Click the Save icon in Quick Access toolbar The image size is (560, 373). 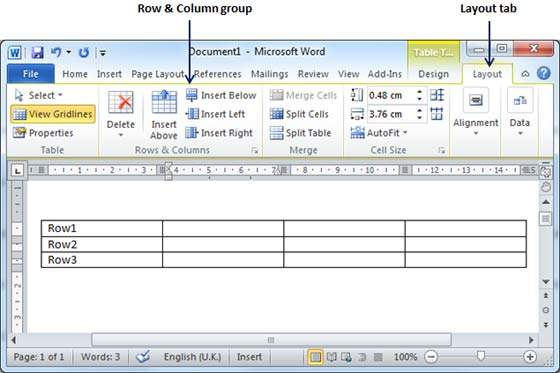click(x=37, y=53)
